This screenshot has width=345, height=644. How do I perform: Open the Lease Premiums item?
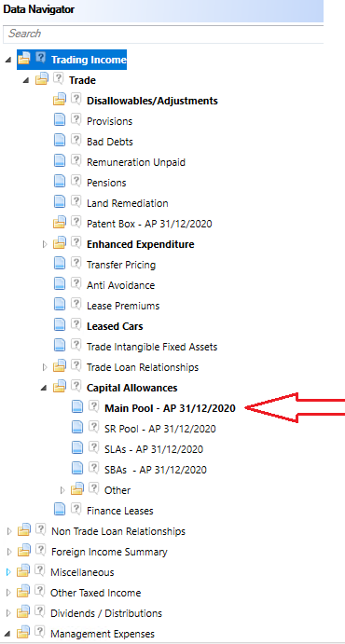(123, 306)
